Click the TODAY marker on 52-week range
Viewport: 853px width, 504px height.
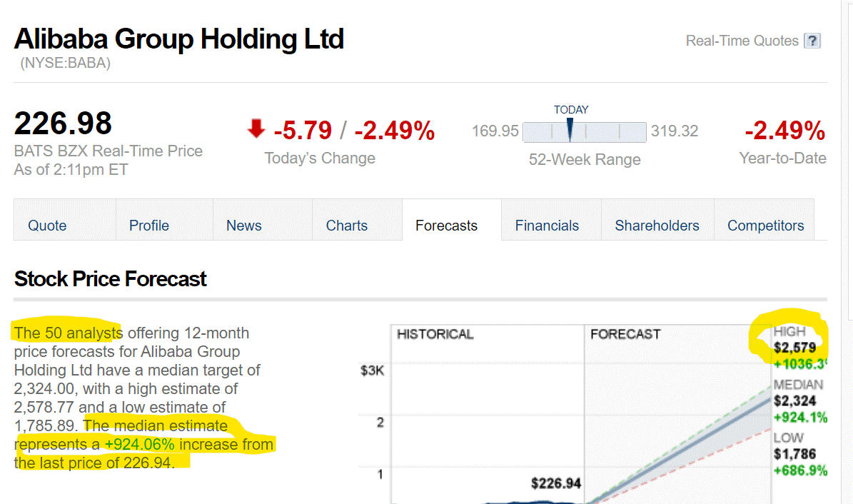pyautogui.click(x=570, y=130)
